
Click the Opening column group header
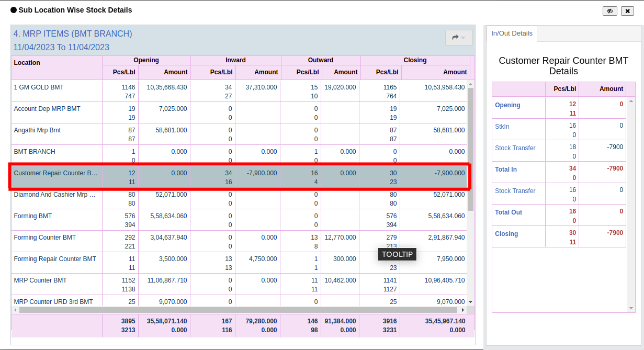point(146,60)
